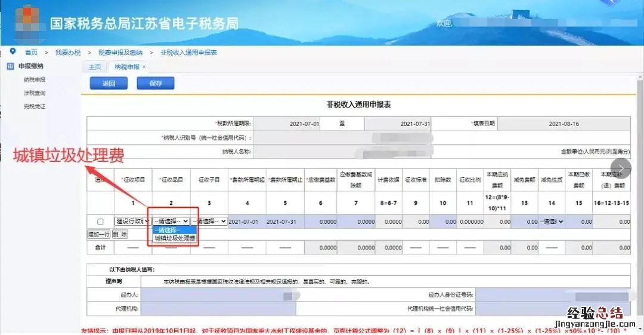Click the location pin icon in breadcrumb

click(13, 52)
